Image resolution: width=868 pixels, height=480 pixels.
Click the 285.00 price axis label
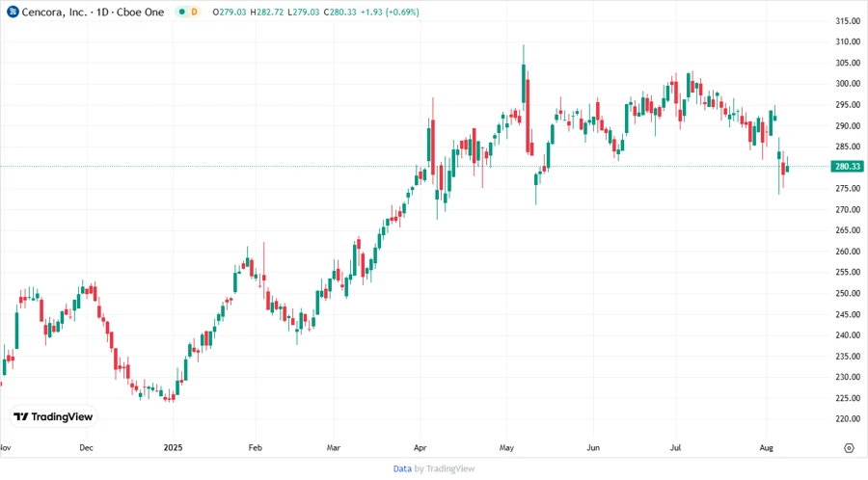click(848, 147)
